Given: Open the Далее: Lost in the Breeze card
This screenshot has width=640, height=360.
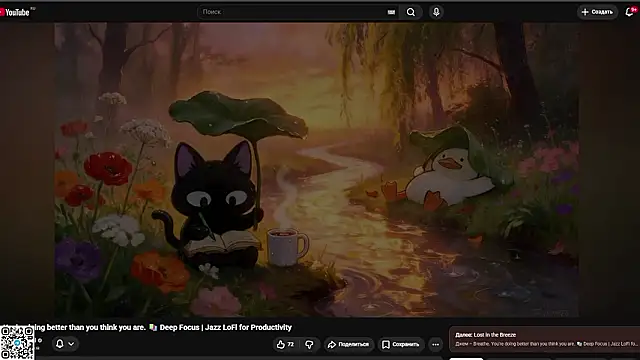Looking at the screenshot, I should 544,339.
